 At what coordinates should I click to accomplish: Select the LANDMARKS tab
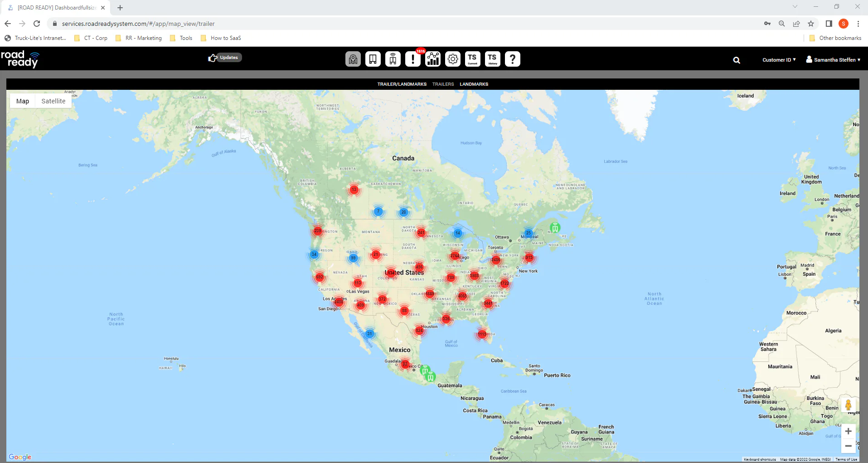click(474, 84)
